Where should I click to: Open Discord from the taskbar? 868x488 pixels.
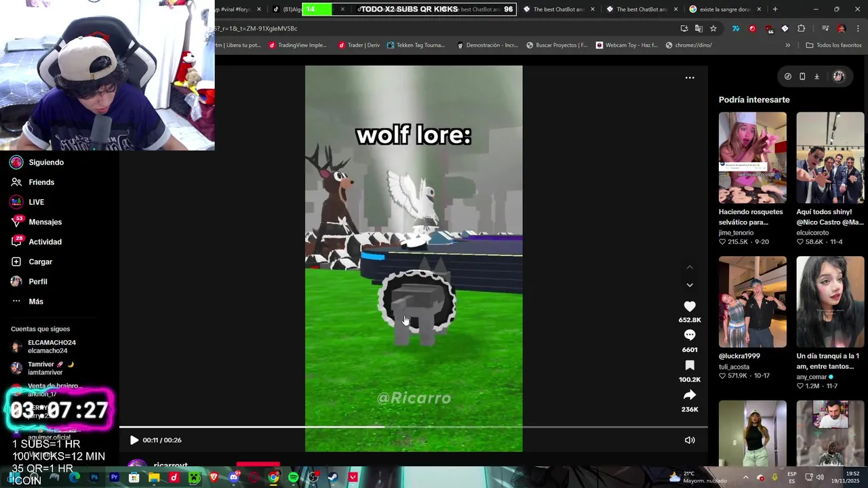tap(234, 478)
